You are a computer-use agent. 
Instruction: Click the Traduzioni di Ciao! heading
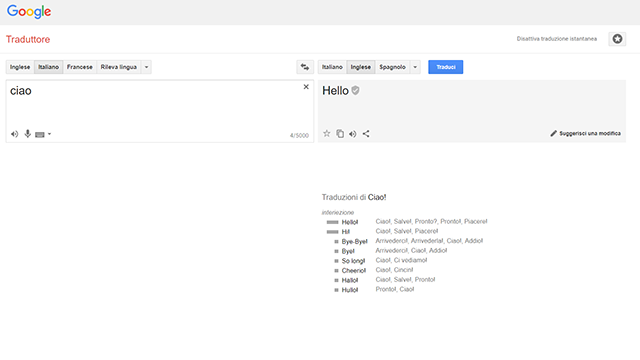(x=354, y=197)
